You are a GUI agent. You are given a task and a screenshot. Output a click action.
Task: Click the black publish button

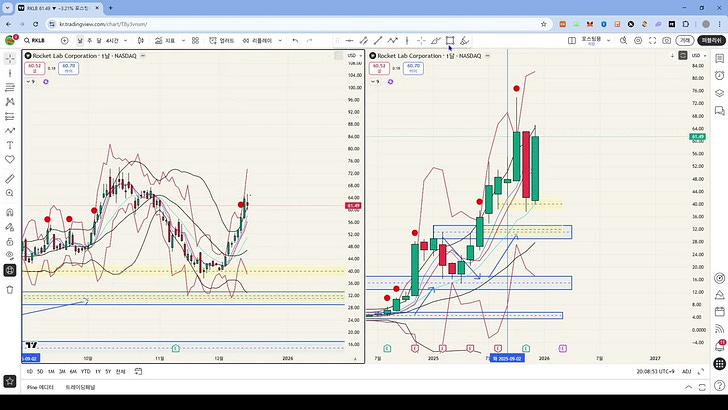711,41
